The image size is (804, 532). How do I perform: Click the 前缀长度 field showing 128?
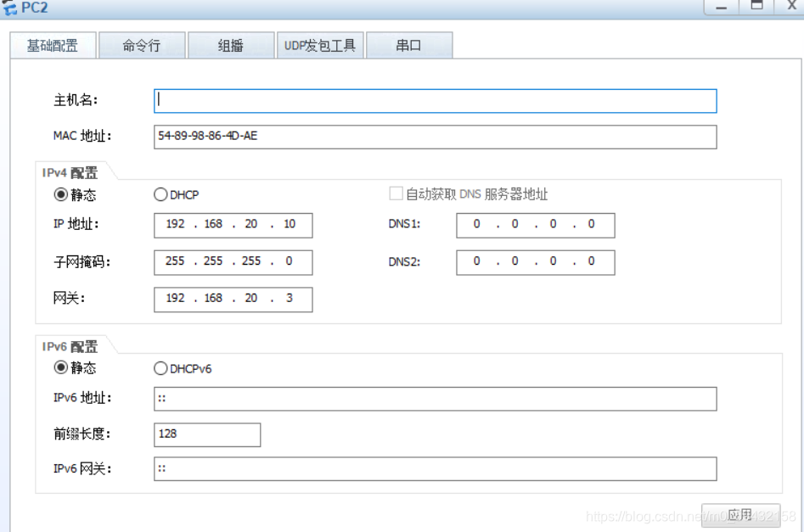pyautogui.click(x=207, y=434)
